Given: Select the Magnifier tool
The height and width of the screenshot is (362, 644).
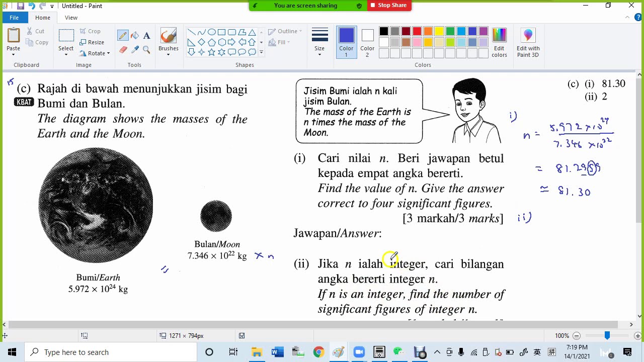Looking at the screenshot, I should tap(146, 49).
